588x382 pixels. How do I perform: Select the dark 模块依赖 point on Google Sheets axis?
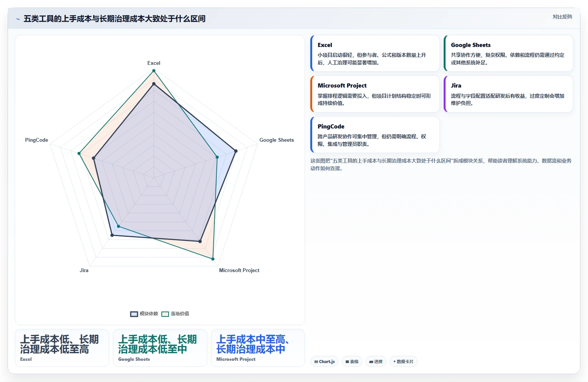(x=236, y=151)
